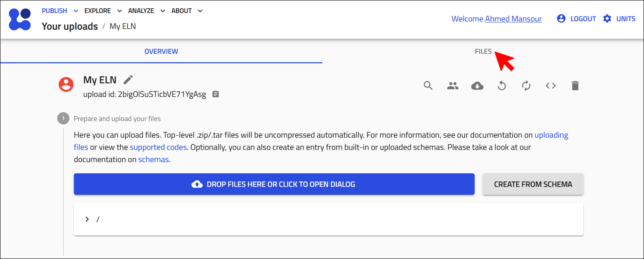Open the manage members people icon
644x259 pixels.
point(453,86)
